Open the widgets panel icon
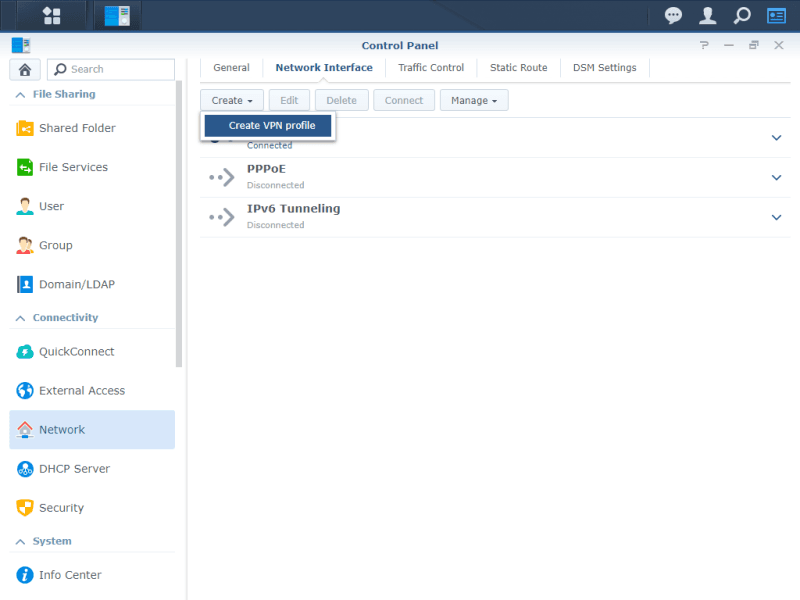Image resolution: width=800 pixels, height=600 pixels. pyautogui.click(x=776, y=15)
